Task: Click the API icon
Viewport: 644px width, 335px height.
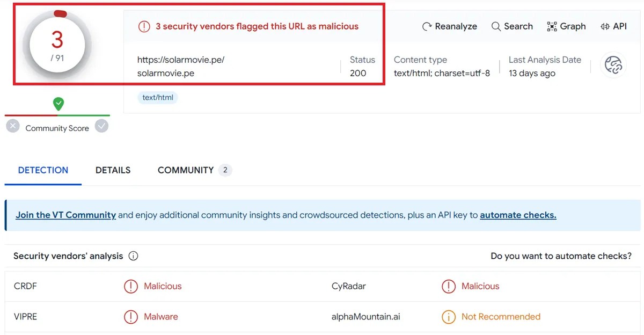Action: [605, 26]
